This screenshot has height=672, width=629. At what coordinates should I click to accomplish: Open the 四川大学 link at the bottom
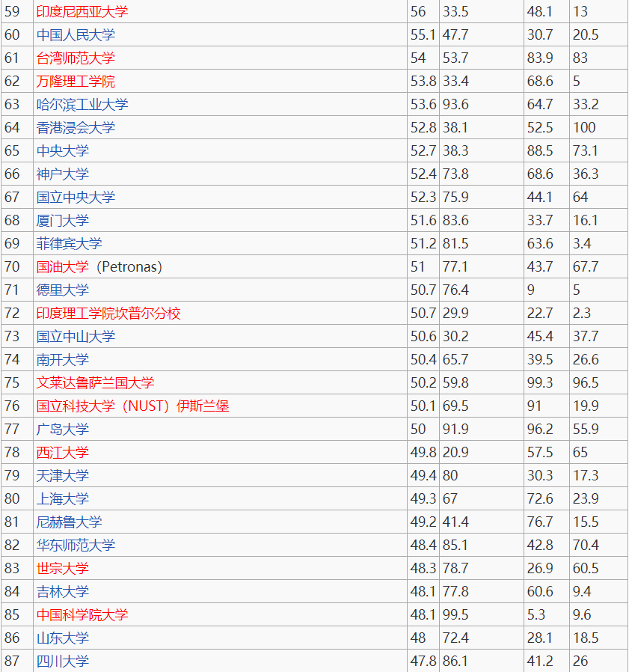pyautogui.click(x=58, y=661)
